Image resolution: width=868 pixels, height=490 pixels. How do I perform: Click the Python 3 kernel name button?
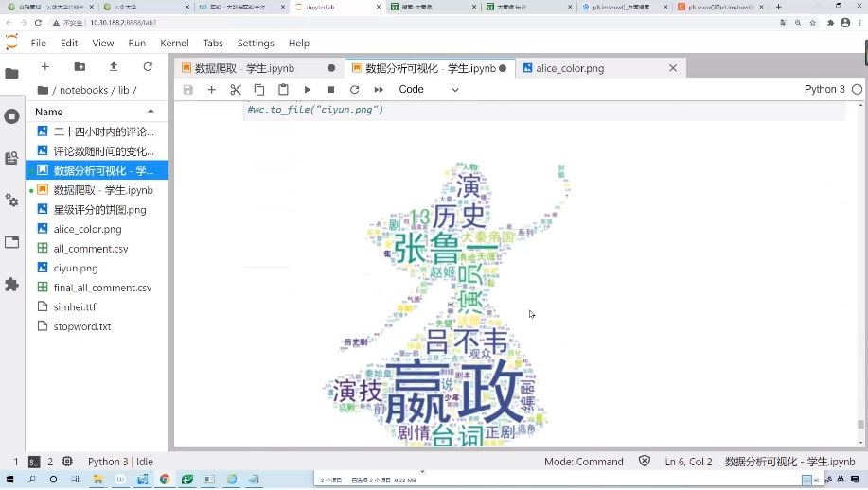click(824, 89)
